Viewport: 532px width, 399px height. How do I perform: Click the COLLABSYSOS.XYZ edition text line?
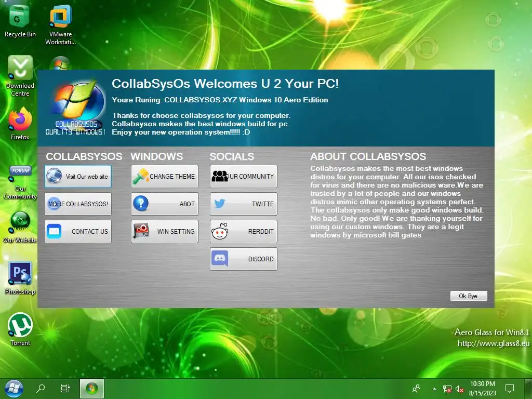pos(220,100)
